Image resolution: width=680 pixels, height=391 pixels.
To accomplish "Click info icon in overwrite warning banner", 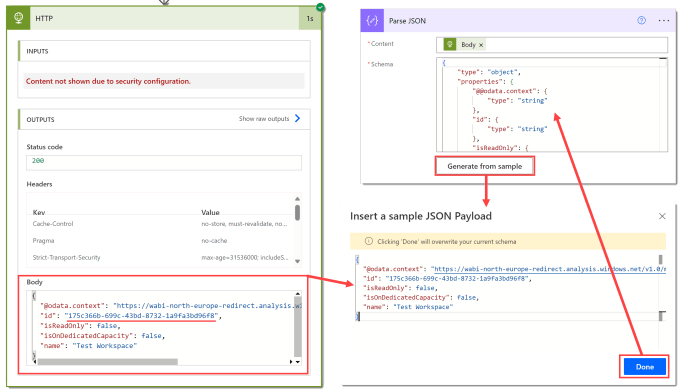I will point(369,241).
